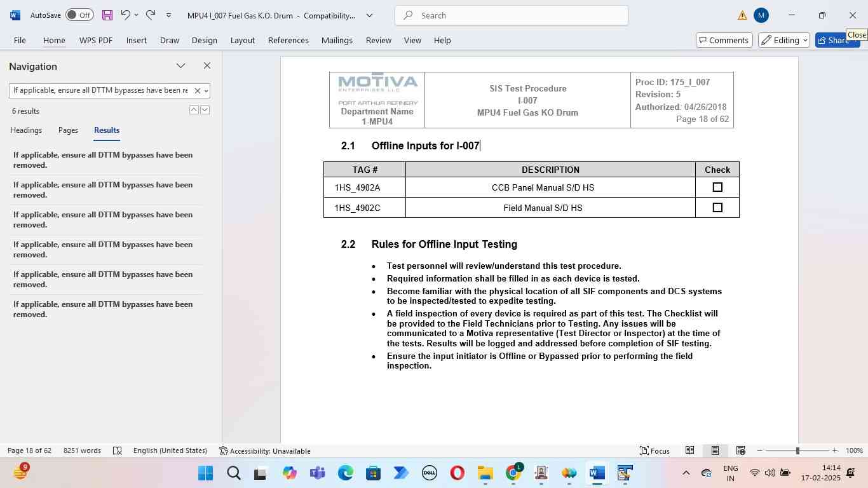Select the Results tab in Navigation

[107, 130]
